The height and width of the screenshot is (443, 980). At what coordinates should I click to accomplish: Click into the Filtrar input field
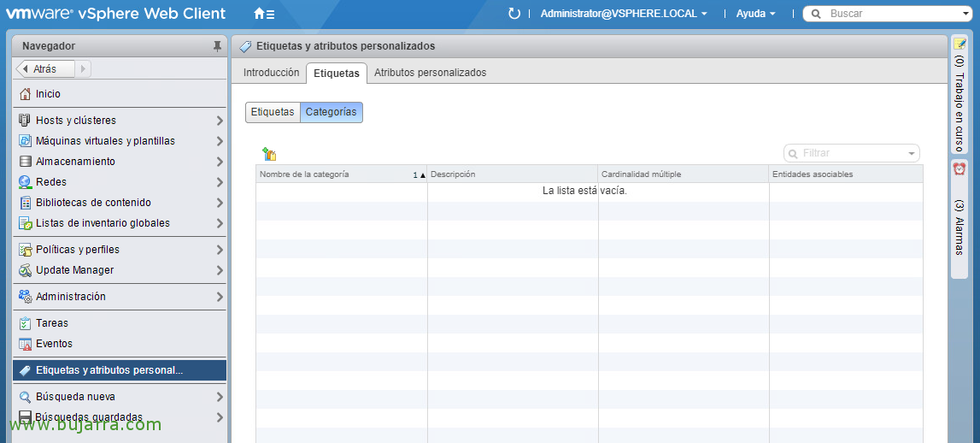click(x=852, y=153)
